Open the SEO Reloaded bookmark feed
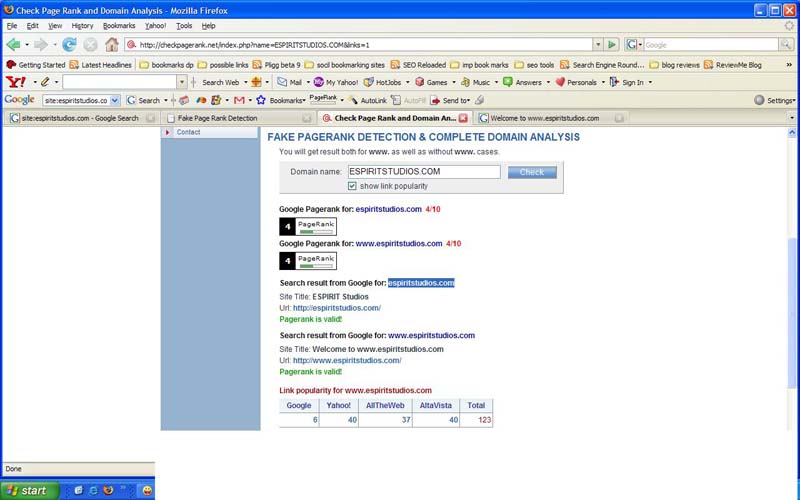This screenshot has width=800, height=500. pyautogui.click(x=418, y=65)
